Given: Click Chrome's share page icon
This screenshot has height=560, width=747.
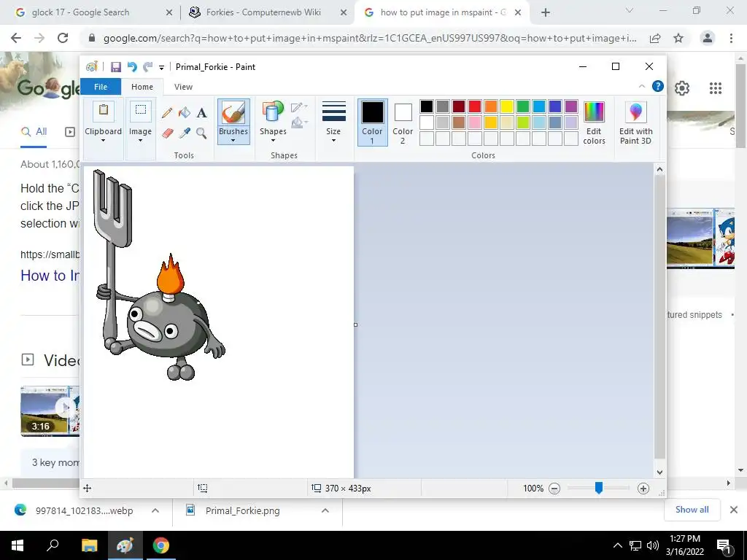Looking at the screenshot, I should (655, 38).
